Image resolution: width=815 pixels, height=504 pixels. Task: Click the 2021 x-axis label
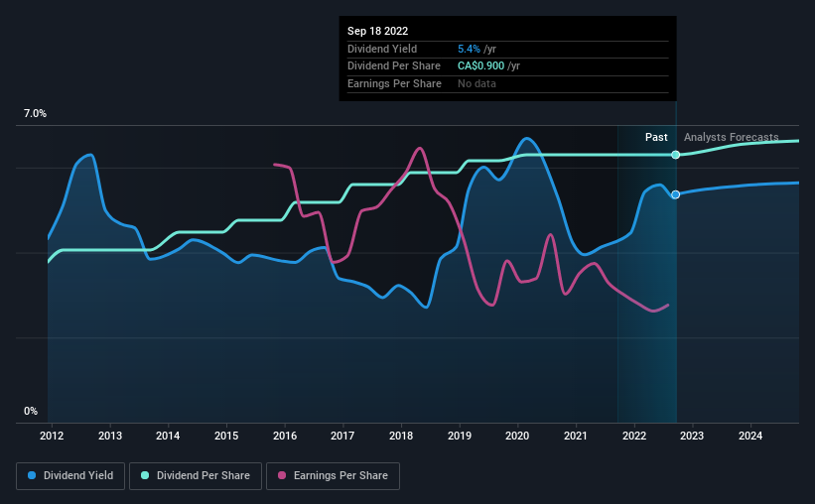[576, 436]
